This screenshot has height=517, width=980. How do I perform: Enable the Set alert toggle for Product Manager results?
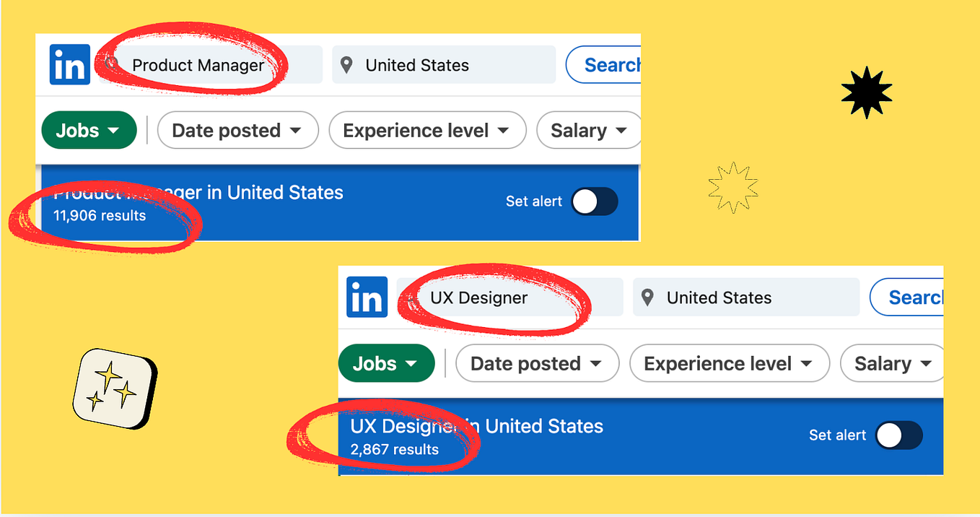pos(595,201)
